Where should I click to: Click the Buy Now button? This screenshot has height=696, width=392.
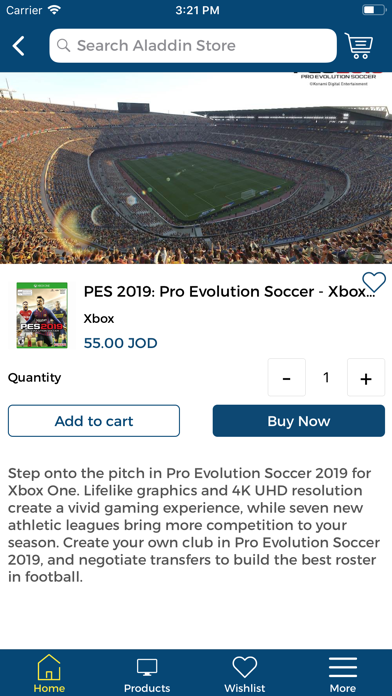click(299, 421)
